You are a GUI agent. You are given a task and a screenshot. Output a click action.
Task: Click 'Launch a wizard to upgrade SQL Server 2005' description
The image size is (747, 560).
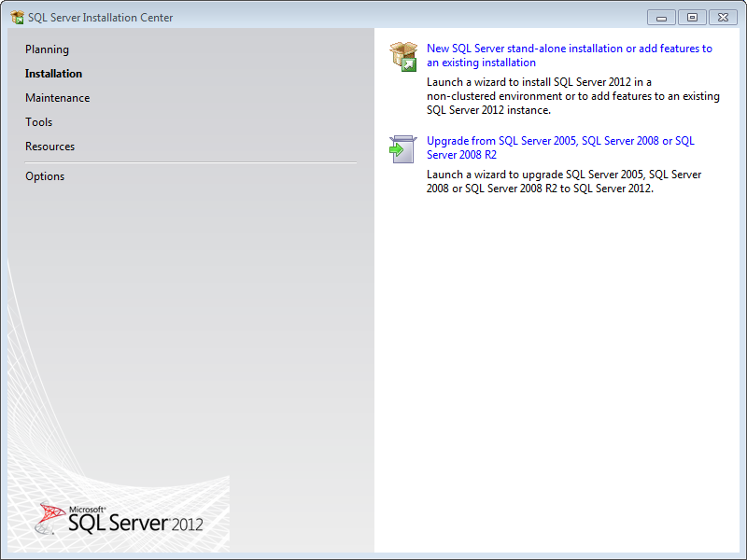coord(564,181)
